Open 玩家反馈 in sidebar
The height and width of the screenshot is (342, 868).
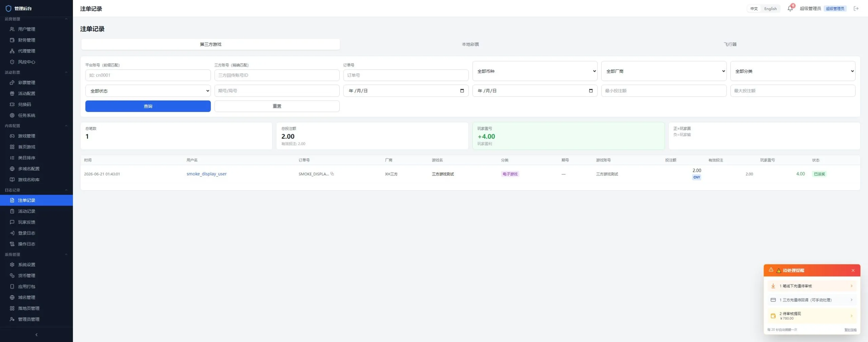point(36,222)
